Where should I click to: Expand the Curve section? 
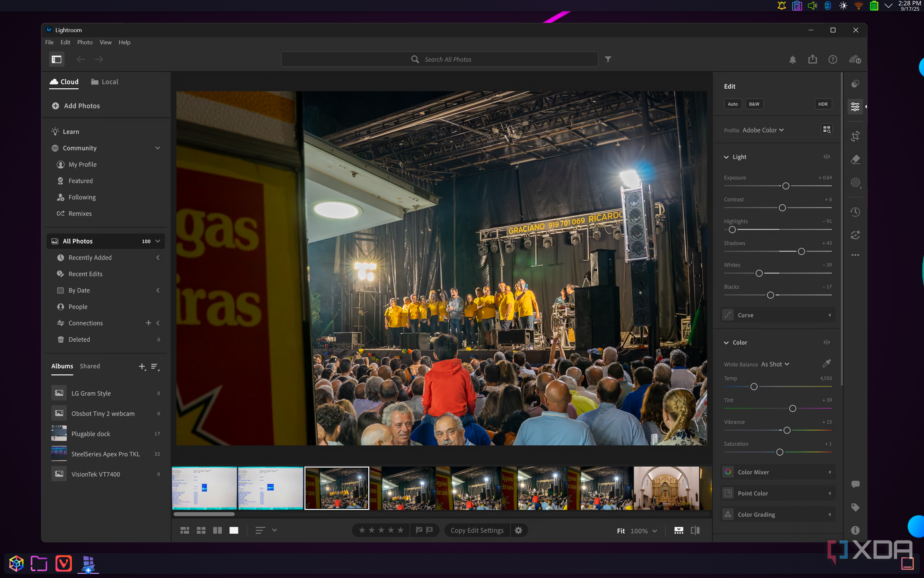tap(778, 315)
